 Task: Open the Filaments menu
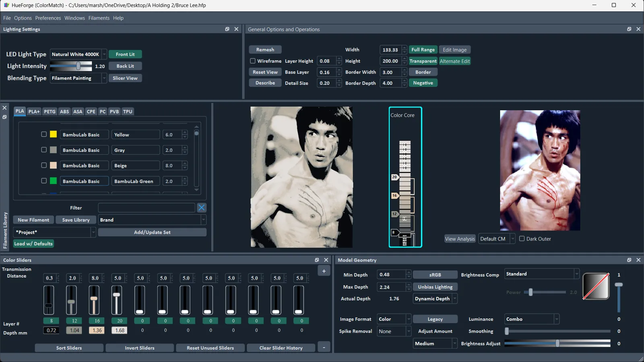click(x=99, y=18)
